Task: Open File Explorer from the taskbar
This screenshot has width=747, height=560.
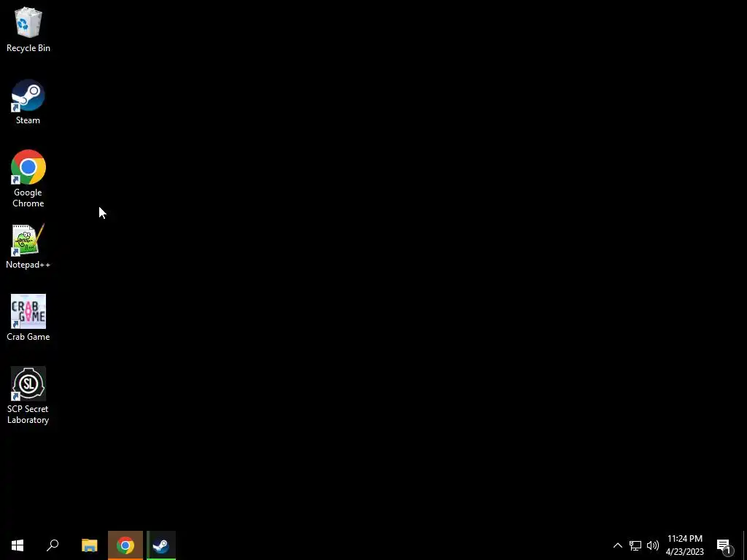Action: pos(90,545)
